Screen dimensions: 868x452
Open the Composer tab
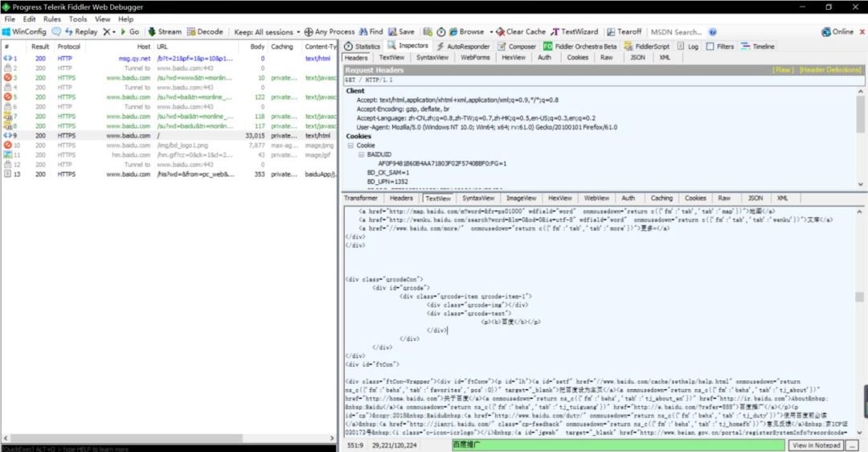517,47
